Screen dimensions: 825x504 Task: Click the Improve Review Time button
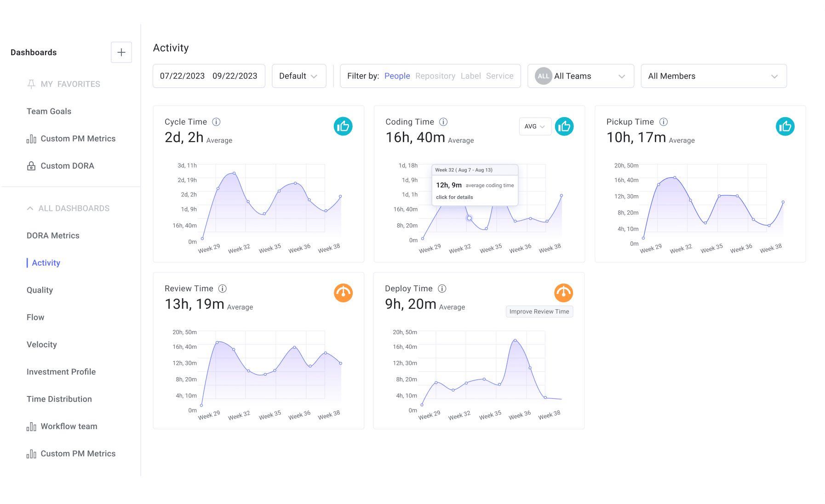click(539, 311)
